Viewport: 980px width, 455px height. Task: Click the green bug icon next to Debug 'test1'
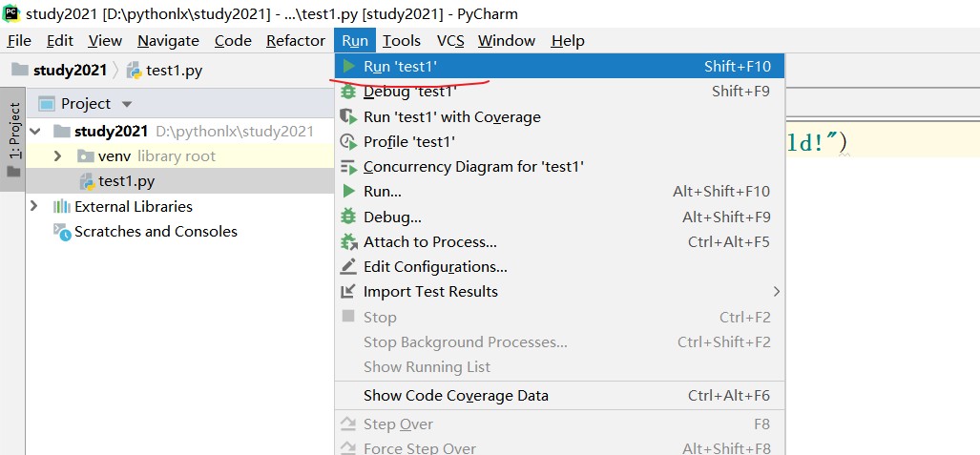(348, 92)
